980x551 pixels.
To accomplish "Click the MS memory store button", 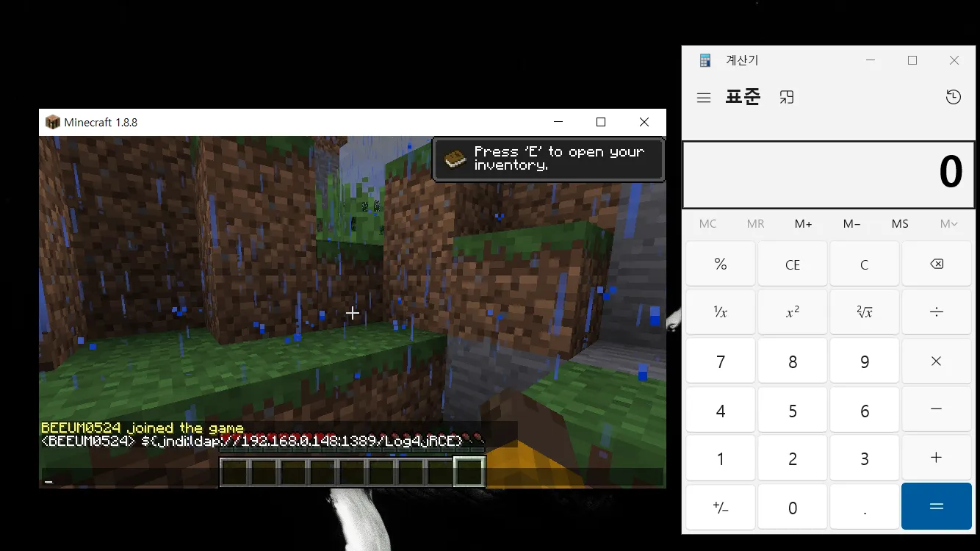I will click(900, 223).
